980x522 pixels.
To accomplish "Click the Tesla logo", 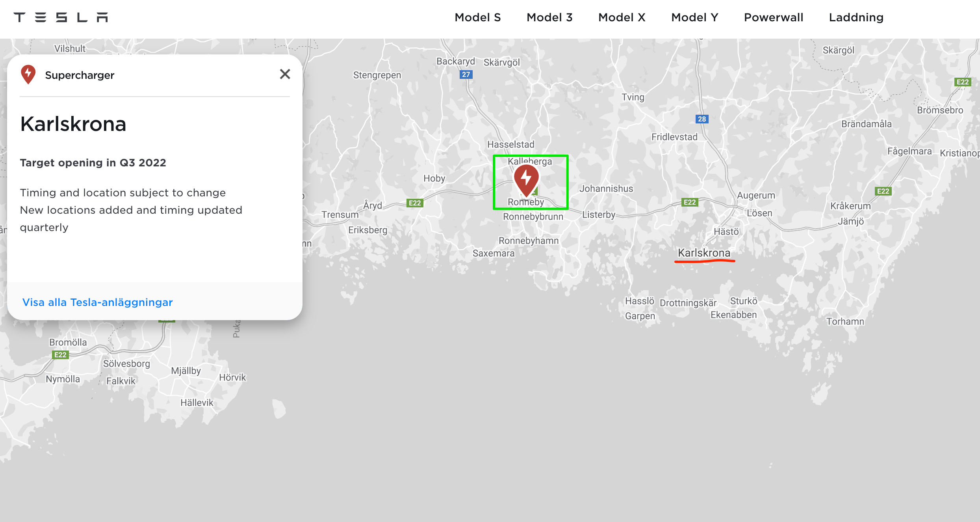I will (61, 17).
